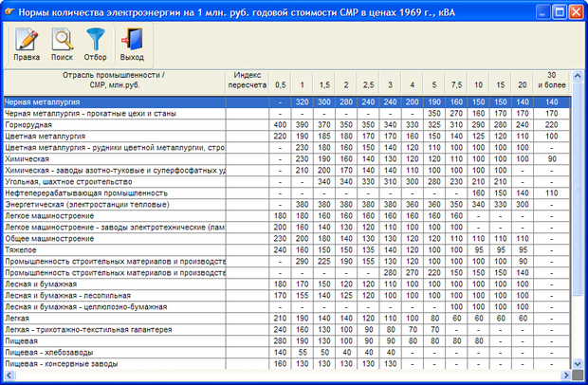The image size is (588, 385).
Task: Select Нефтеперерабатывающая промышленность row
Action: point(286,193)
